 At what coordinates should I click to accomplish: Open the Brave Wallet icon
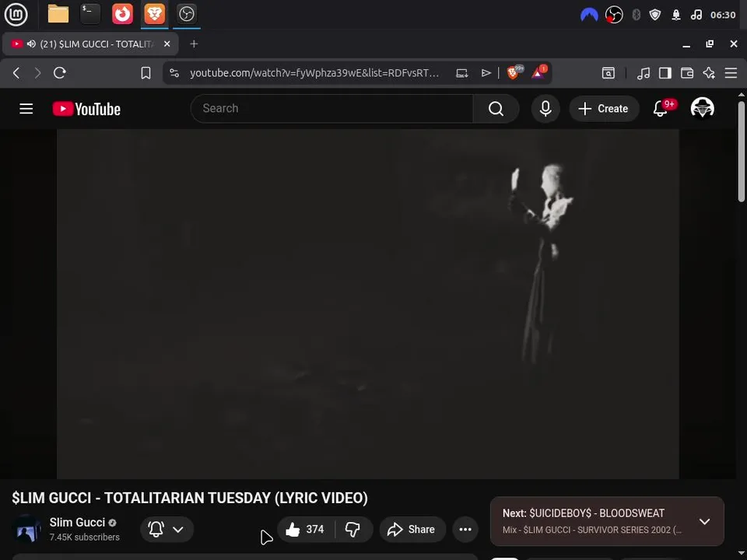[687, 73]
